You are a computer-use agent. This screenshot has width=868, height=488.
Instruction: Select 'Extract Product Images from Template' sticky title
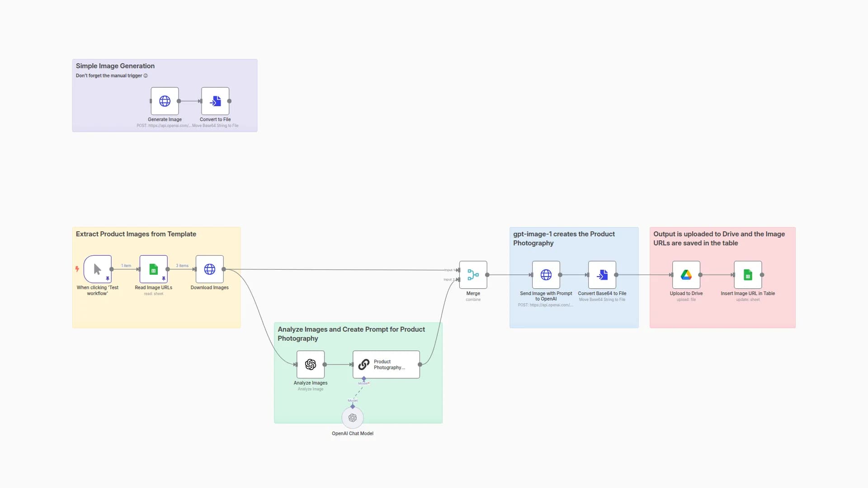[x=136, y=234]
